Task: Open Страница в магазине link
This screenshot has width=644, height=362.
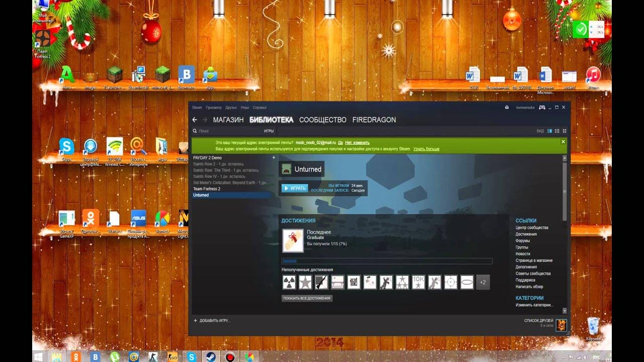Action: point(534,260)
